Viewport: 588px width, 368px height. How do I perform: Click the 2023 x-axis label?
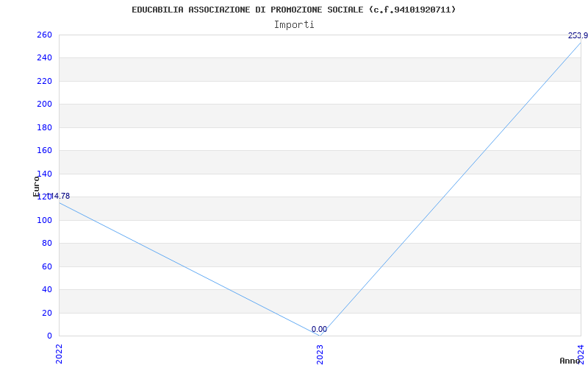click(x=320, y=354)
